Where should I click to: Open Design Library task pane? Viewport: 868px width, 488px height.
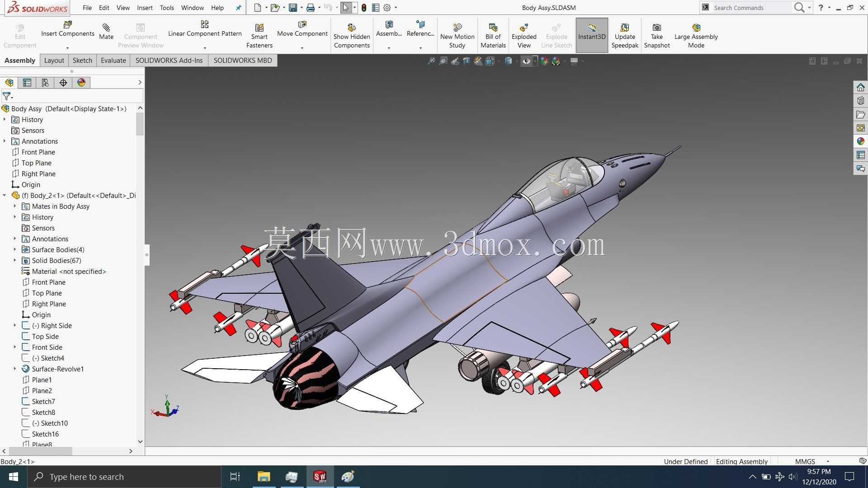point(860,101)
